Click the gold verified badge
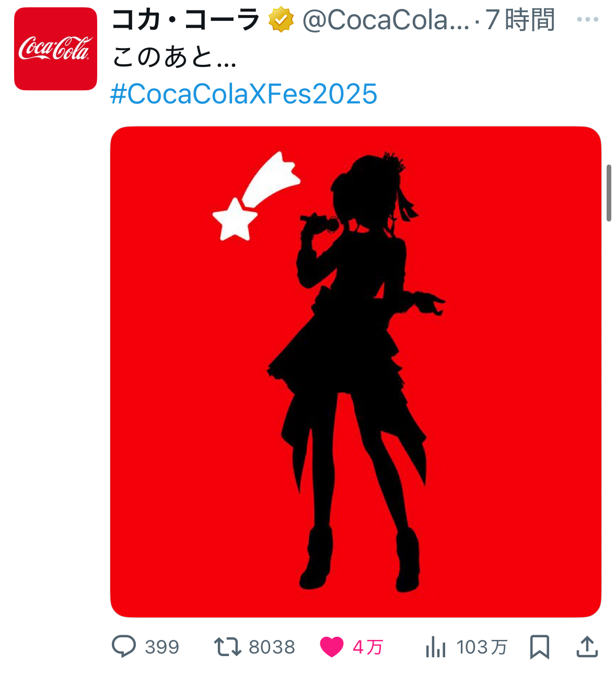 (x=281, y=20)
